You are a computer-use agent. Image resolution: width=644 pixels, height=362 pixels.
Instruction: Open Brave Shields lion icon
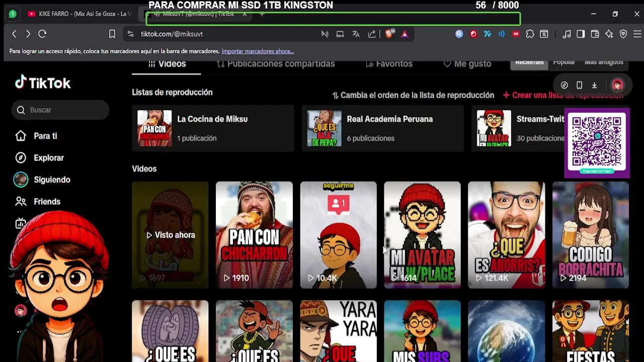point(388,34)
